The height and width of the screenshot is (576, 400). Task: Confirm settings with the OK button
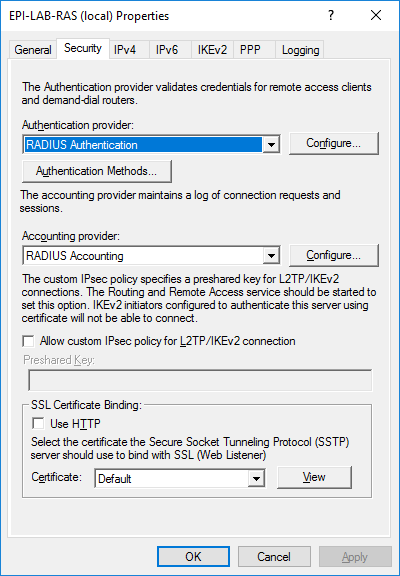[193, 557]
